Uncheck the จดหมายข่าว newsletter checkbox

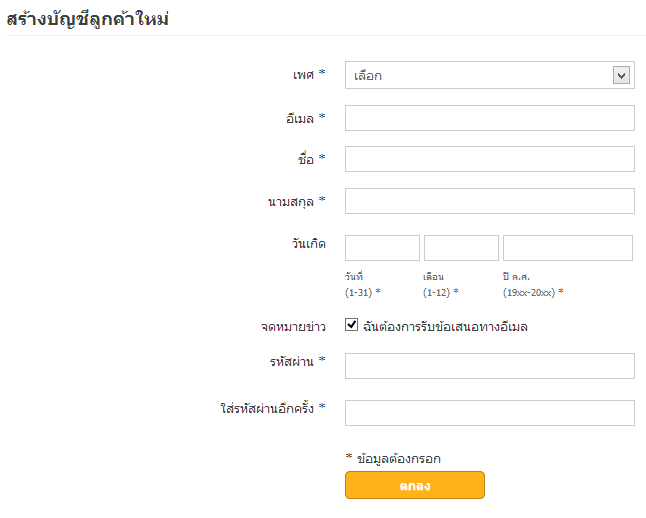[352, 324]
